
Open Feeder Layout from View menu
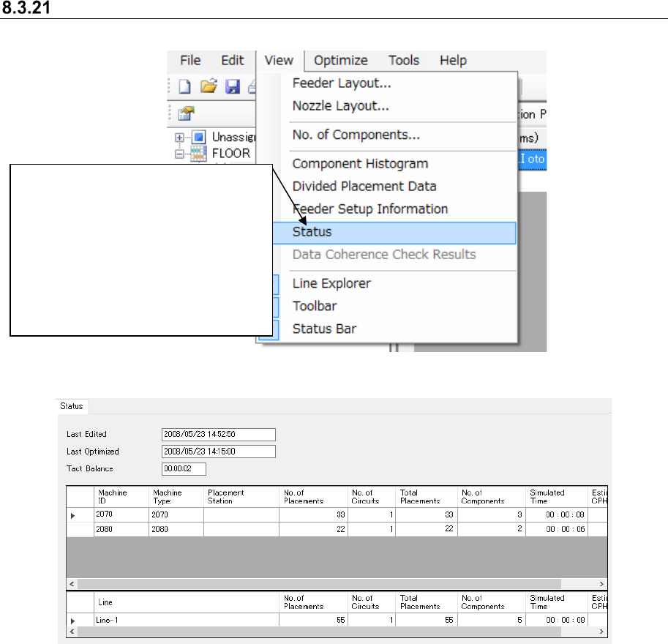point(341,83)
